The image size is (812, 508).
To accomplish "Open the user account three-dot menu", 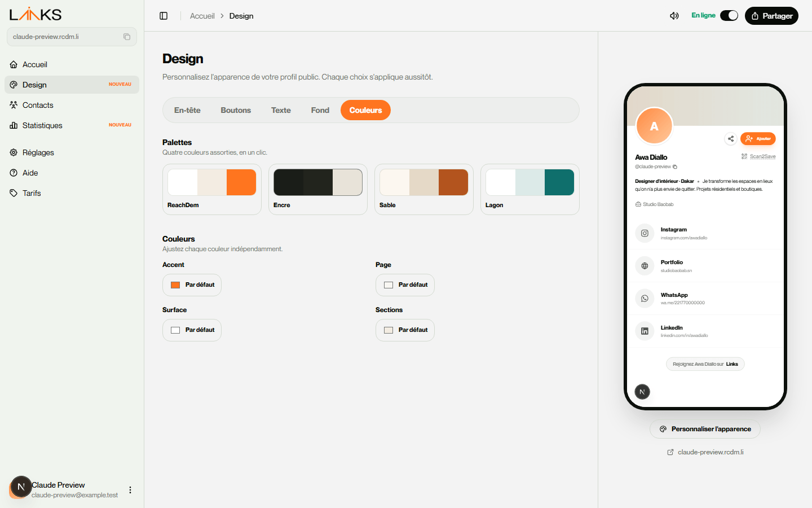I will pyautogui.click(x=130, y=490).
